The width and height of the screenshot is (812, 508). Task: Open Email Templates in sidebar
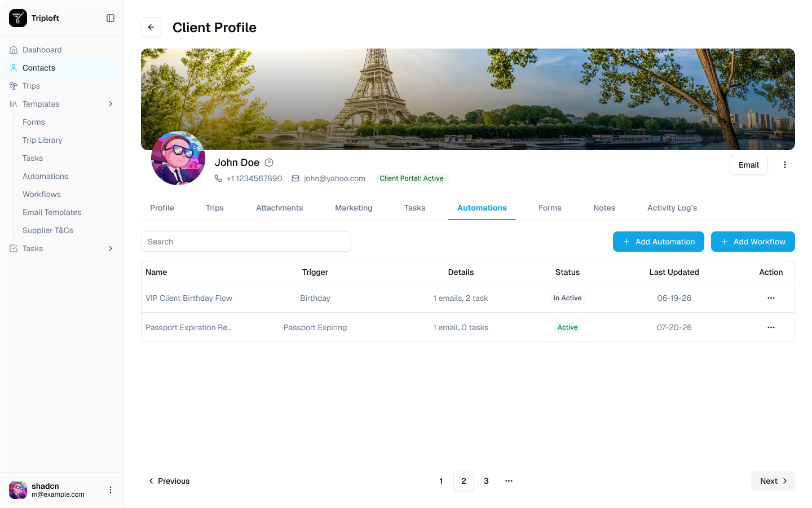pyautogui.click(x=52, y=212)
